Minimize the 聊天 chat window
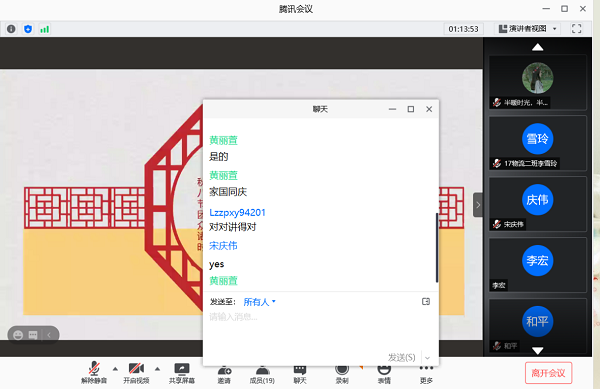Viewport: 600px width, 389px height. (x=392, y=109)
